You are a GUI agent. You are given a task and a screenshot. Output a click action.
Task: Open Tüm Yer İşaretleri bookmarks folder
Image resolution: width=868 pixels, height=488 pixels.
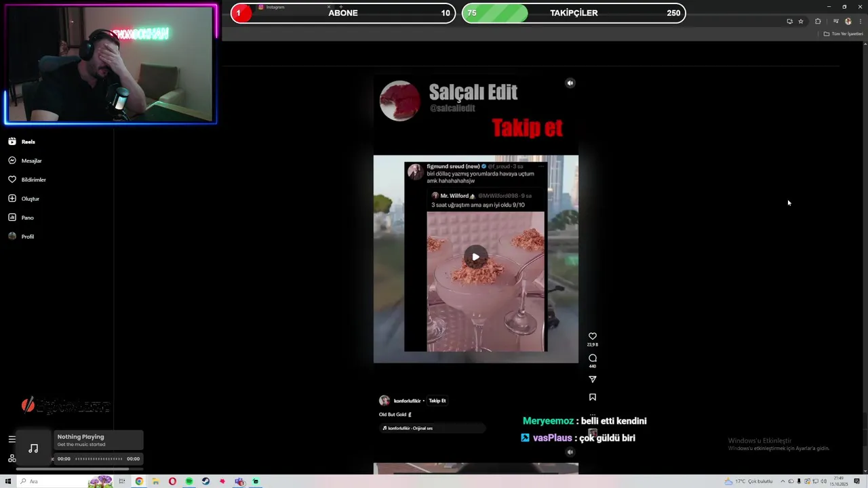tap(844, 34)
